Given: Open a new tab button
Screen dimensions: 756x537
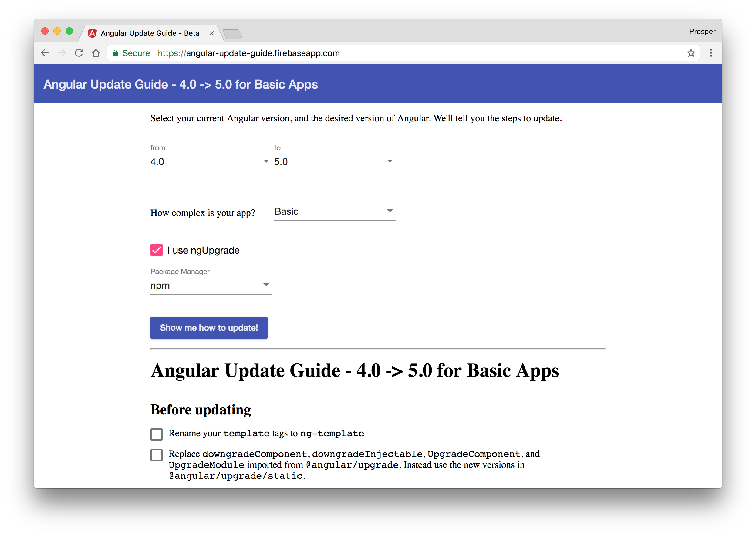Looking at the screenshot, I should (232, 34).
